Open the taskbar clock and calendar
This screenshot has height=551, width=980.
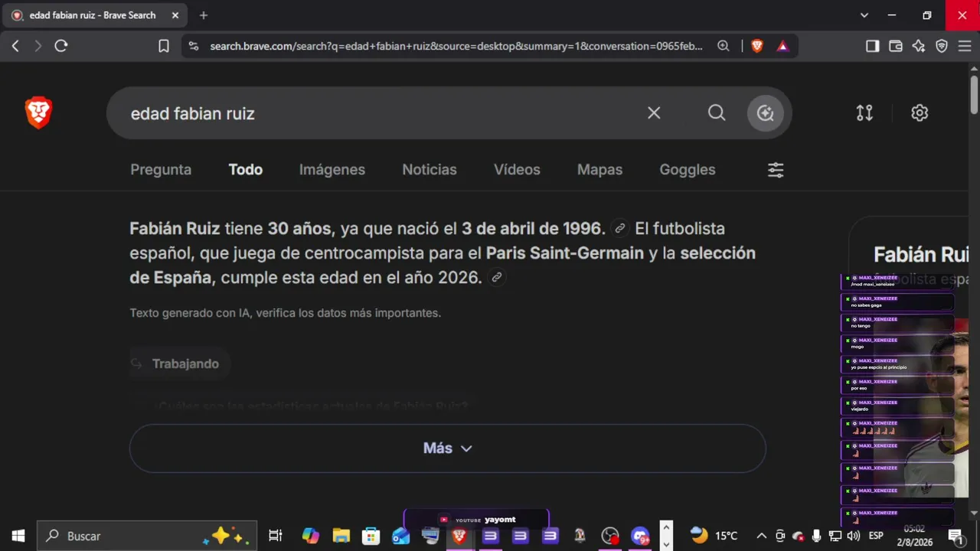914,535
